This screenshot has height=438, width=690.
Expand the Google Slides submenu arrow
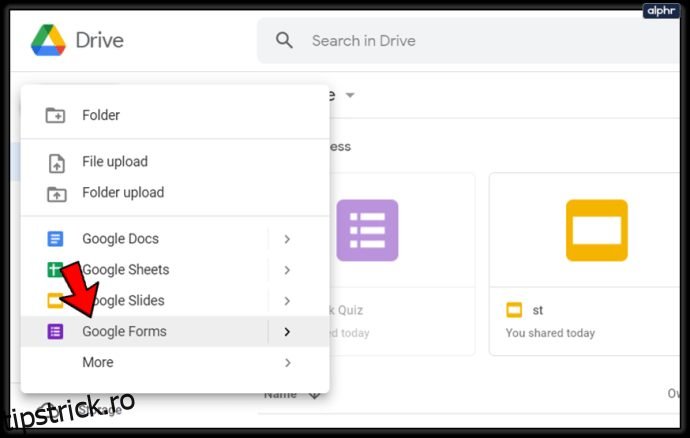(287, 301)
